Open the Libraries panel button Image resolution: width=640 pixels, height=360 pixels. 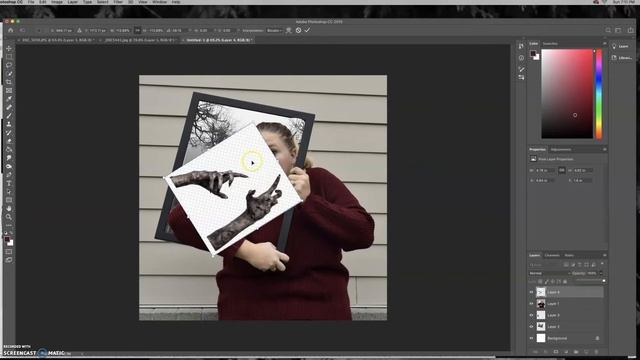click(622, 58)
